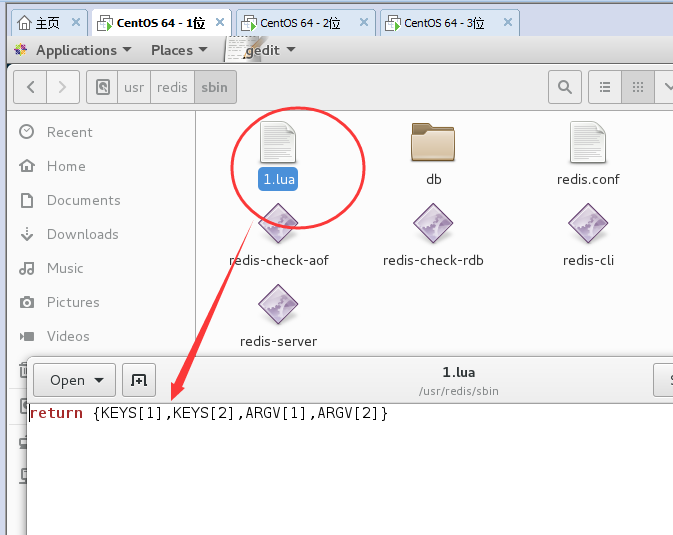Open file manager view options dropdown

pos(664,87)
